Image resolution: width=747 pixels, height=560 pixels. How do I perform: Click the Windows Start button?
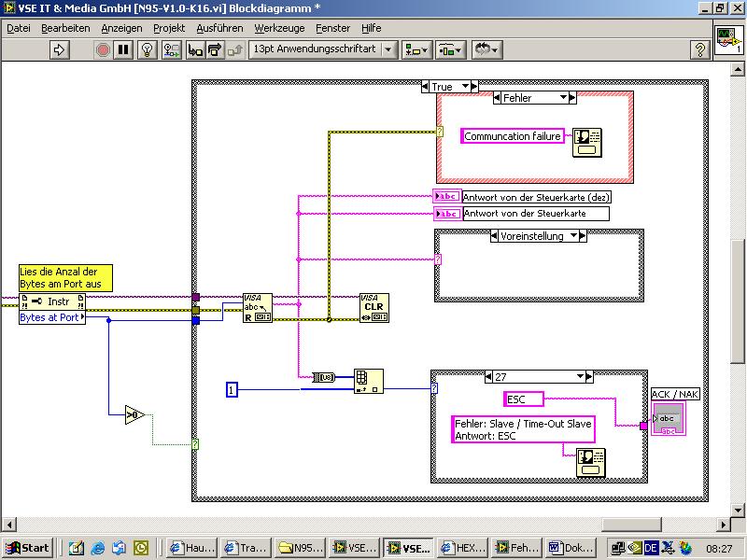click(x=27, y=548)
